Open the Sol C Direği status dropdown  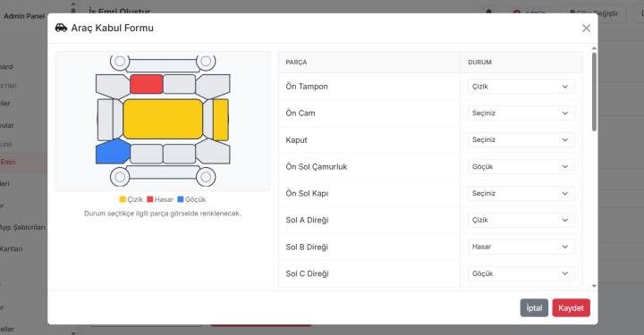(x=521, y=273)
